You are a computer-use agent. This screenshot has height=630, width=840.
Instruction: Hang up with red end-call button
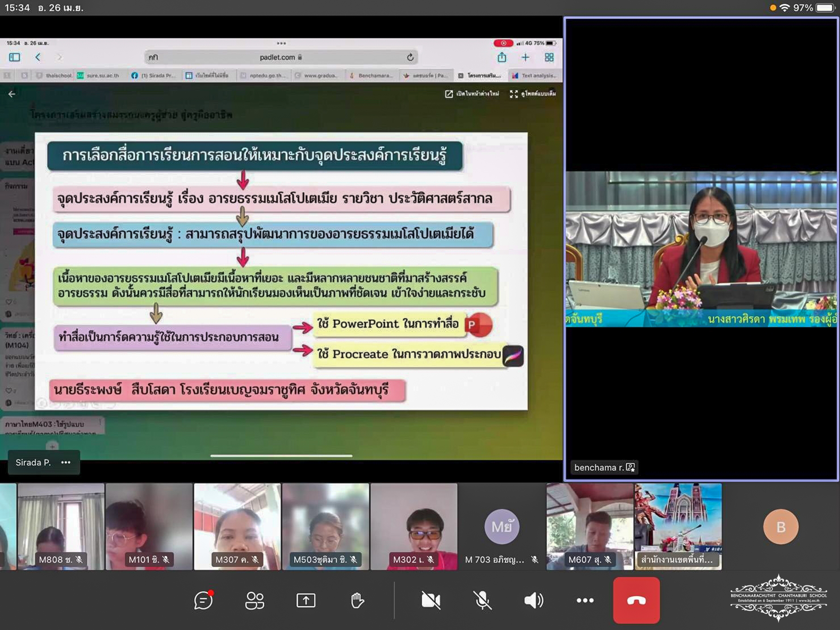click(x=636, y=600)
